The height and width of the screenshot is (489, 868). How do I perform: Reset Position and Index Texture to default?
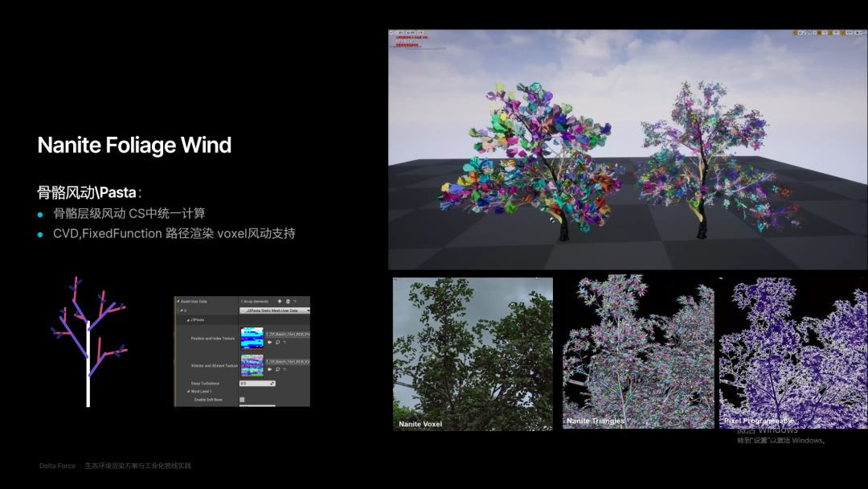tap(285, 343)
